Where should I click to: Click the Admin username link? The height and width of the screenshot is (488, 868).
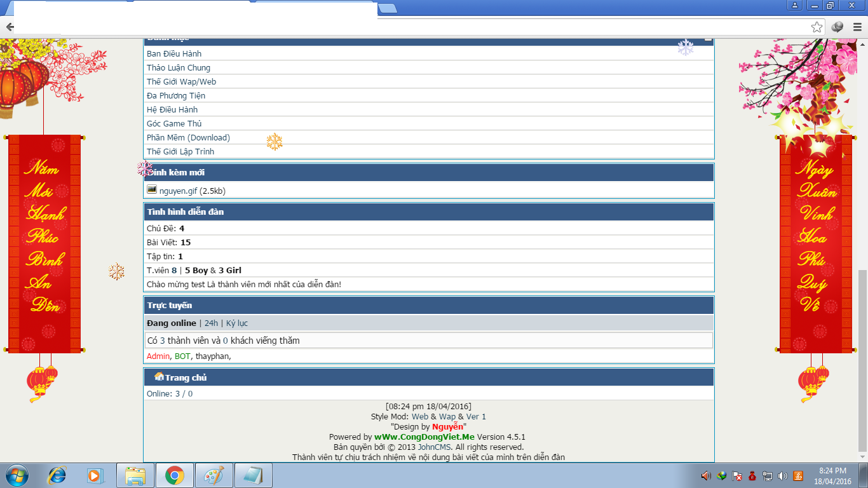158,356
